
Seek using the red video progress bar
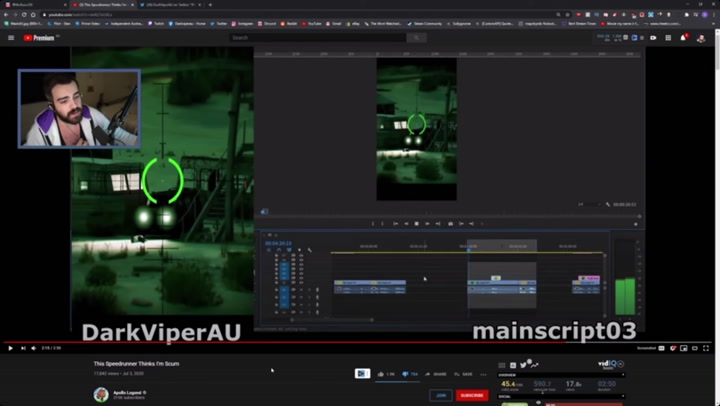tap(358, 342)
